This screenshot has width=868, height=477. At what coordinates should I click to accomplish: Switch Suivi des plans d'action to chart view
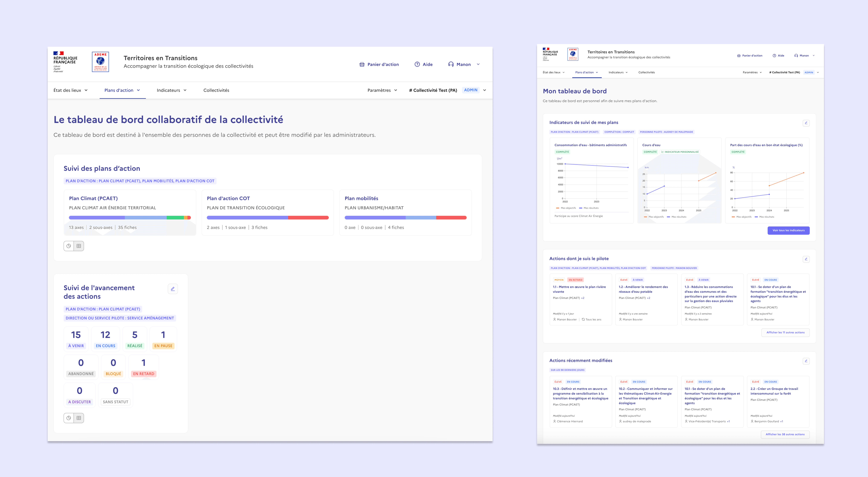click(x=69, y=246)
